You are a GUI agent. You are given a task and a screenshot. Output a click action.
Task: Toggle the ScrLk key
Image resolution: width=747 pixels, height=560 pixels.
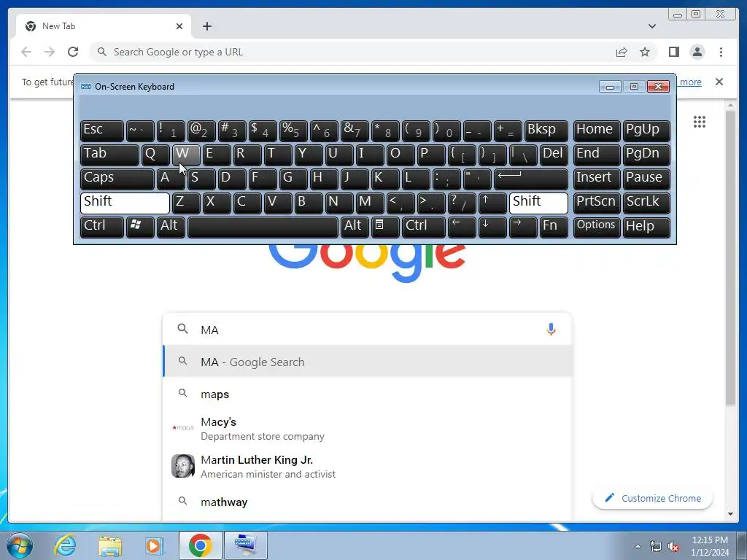646,203
